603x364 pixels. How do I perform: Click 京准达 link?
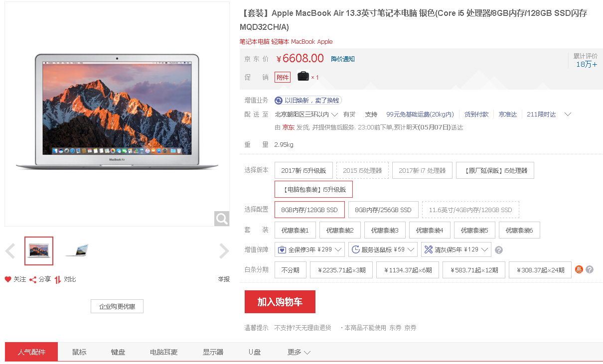pos(508,115)
